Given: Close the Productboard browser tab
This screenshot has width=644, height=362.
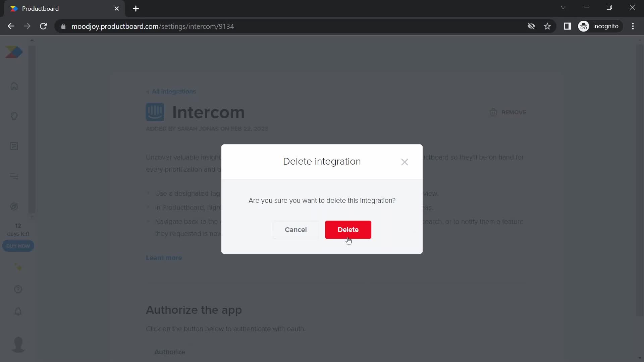Looking at the screenshot, I should click(117, 9).
